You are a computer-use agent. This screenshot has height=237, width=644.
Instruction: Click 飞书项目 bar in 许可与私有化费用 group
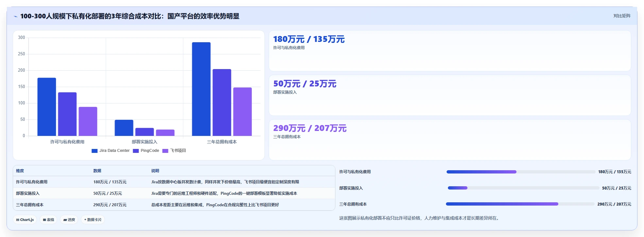(88, 121)
